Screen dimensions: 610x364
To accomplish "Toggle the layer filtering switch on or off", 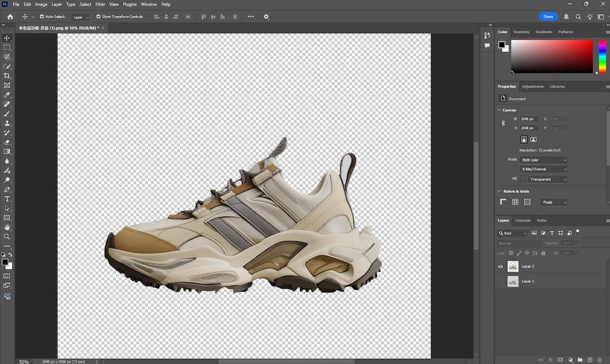I will [578, 232].
